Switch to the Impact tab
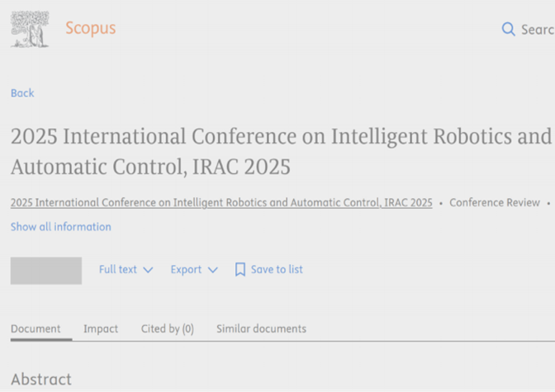The height and width of the screenshot is (392, 555). click(x=101, y=329)
